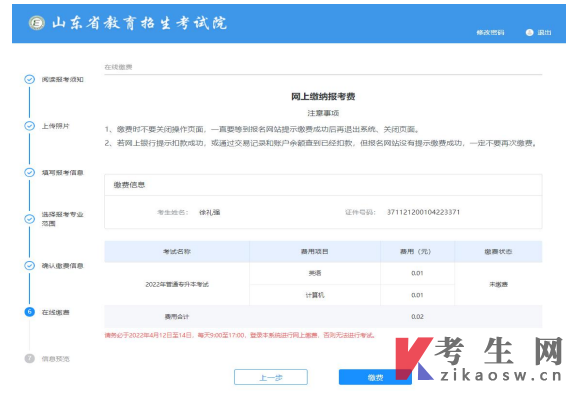Select the 上传照片 step checkmark circle
Viewport: 577px width, 394px height.
[29, 126]
